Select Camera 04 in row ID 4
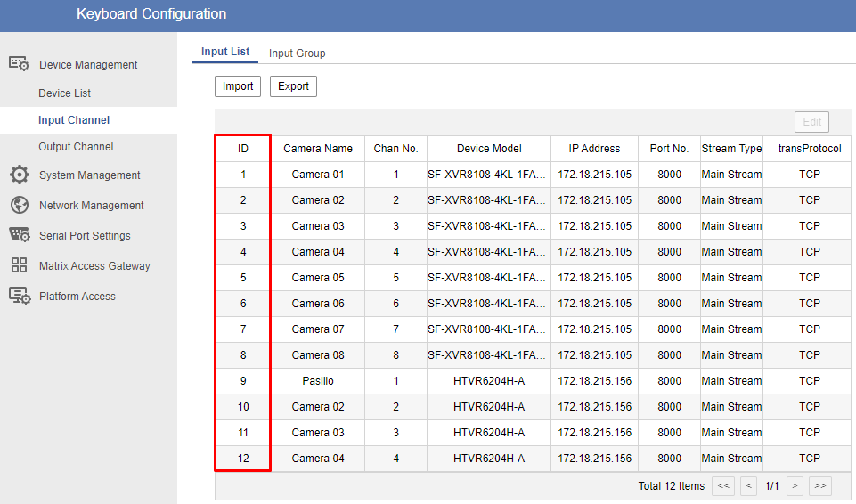This screenshot has height=504, width=856. click(x=318, y=252)
